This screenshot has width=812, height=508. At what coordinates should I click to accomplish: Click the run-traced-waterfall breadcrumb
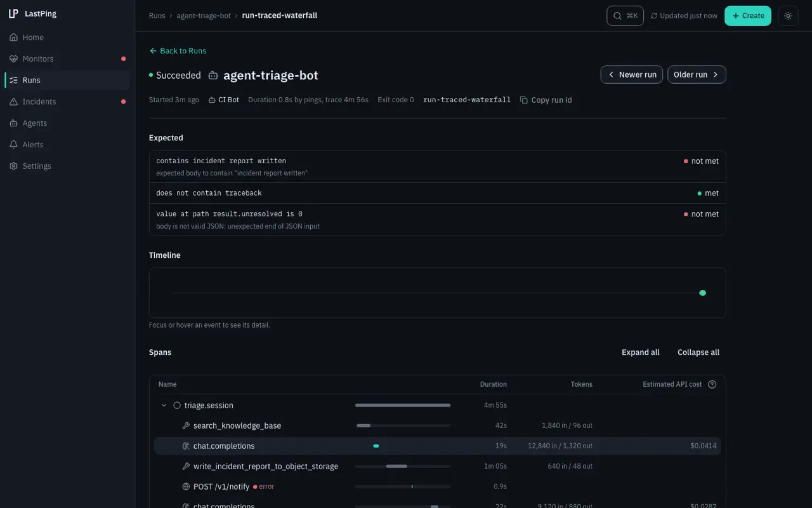tap(280, 15)
